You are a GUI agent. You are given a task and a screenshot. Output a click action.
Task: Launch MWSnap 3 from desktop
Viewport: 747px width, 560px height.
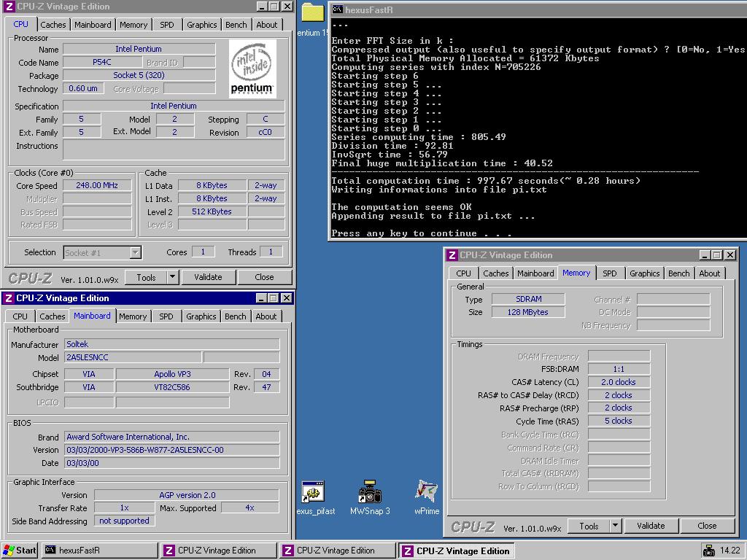tap(370, 492)
